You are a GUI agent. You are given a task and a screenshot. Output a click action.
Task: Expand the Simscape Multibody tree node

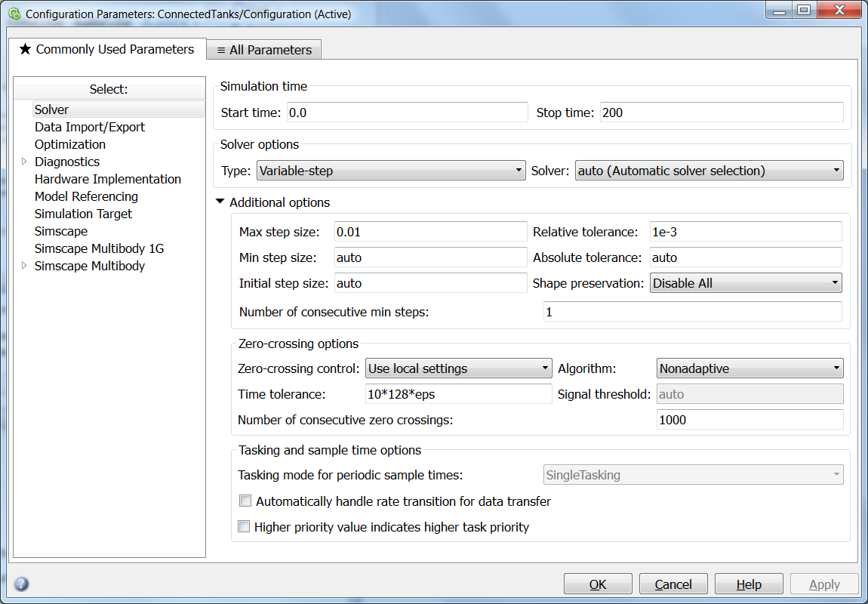pos(24,266)
